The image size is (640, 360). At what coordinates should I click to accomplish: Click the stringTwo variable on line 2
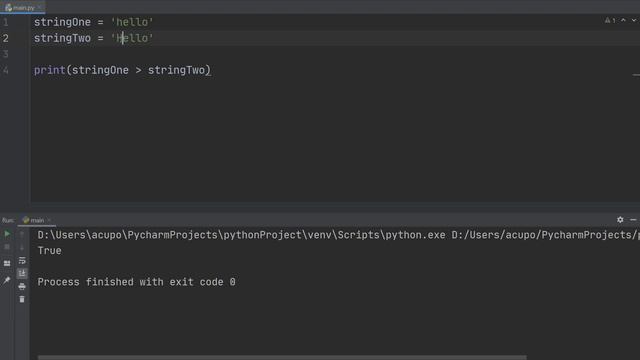(62, 38)
